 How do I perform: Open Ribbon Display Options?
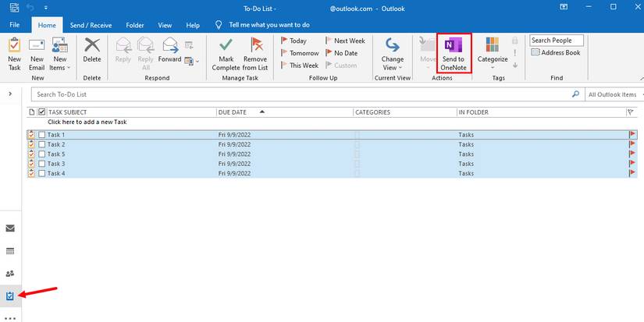coord(564,7)
